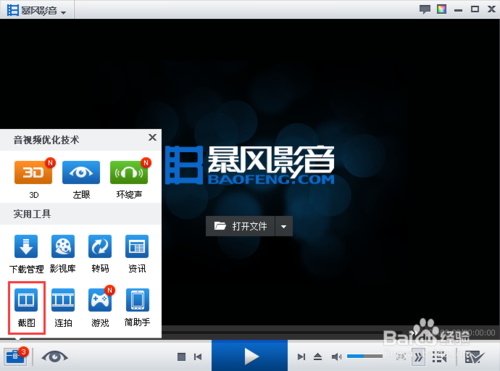Adjust the volume slider
This screenshot has height=371, width=500.
[x=364, y=356]
